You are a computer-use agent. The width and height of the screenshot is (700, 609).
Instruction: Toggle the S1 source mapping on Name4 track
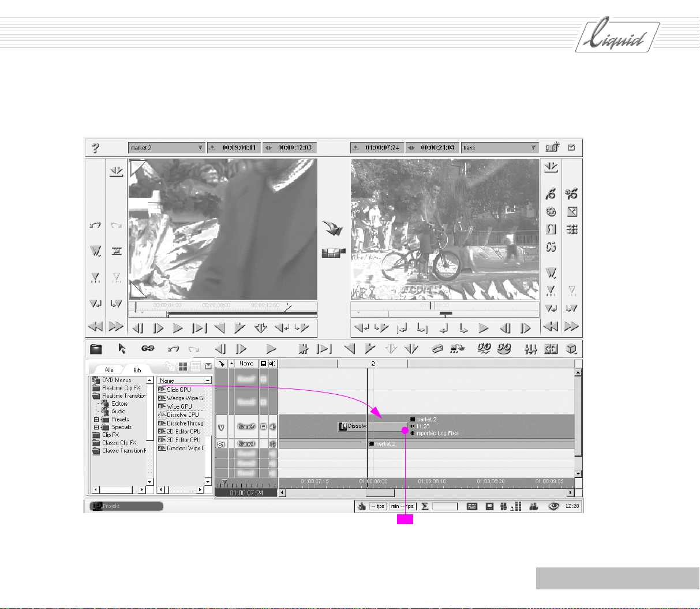click(221, 444)
